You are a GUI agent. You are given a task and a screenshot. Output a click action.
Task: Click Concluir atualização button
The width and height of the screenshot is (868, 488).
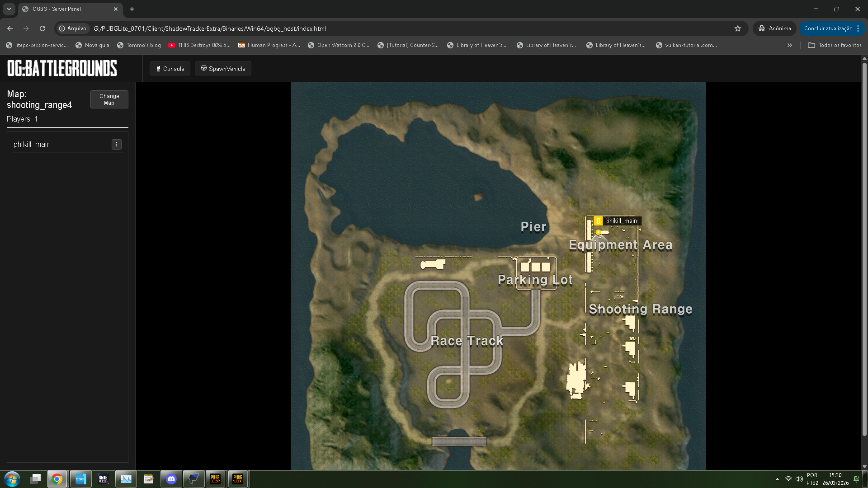828,28
